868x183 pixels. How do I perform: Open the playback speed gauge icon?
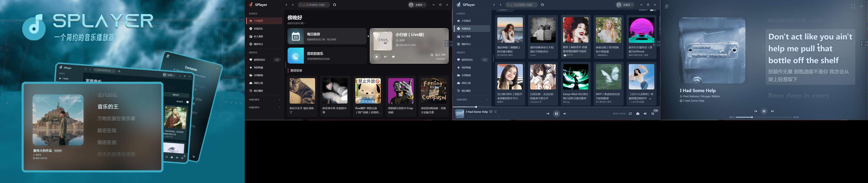click(637, 114)
